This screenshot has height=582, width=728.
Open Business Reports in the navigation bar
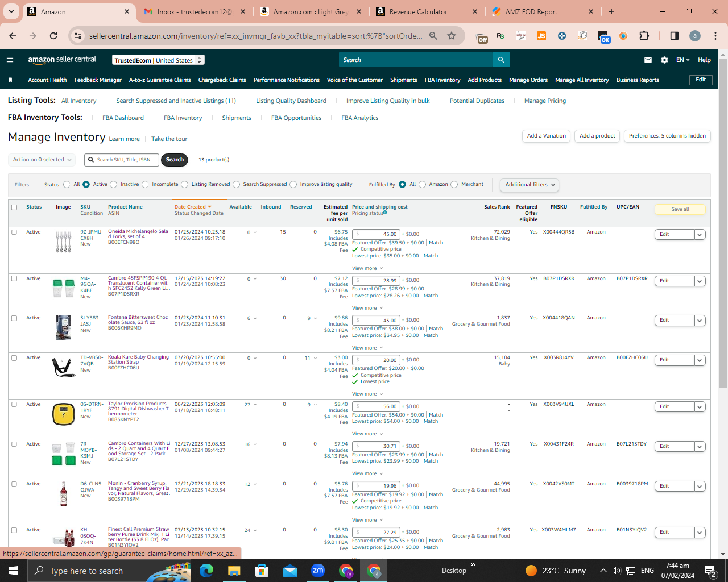click(x=638, y=80)
